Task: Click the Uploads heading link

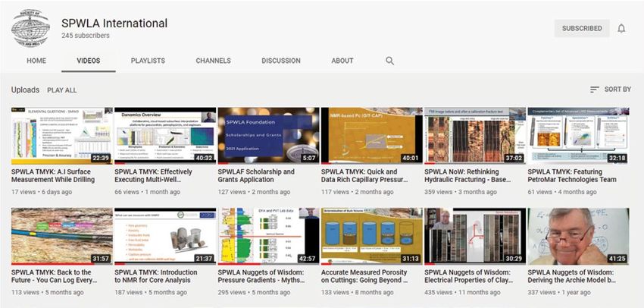Action: [26, 90]
